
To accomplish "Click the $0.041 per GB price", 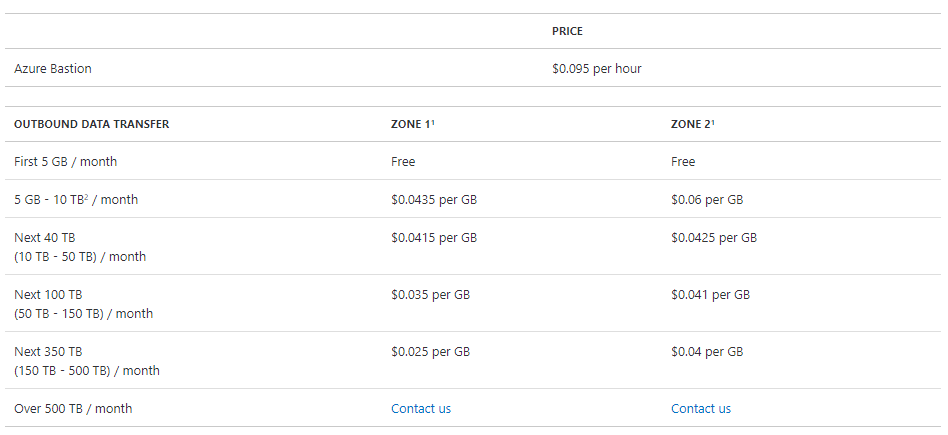I will point(710,295).
